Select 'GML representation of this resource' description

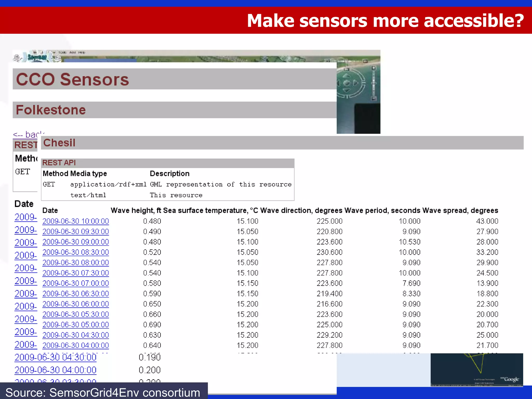click(x=221, y=184)
